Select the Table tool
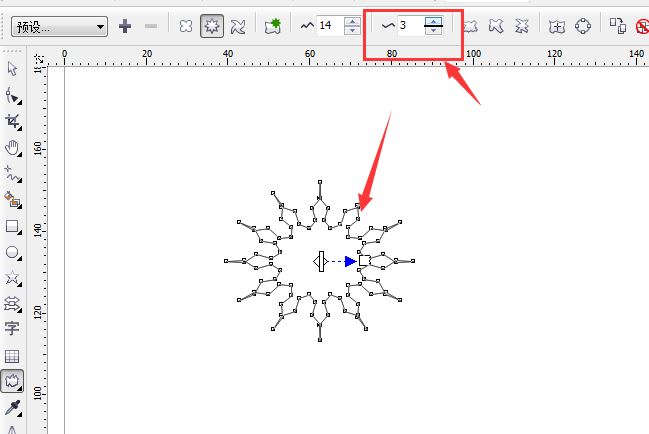This screenshot has width=649, height=434. coord(12,356)
